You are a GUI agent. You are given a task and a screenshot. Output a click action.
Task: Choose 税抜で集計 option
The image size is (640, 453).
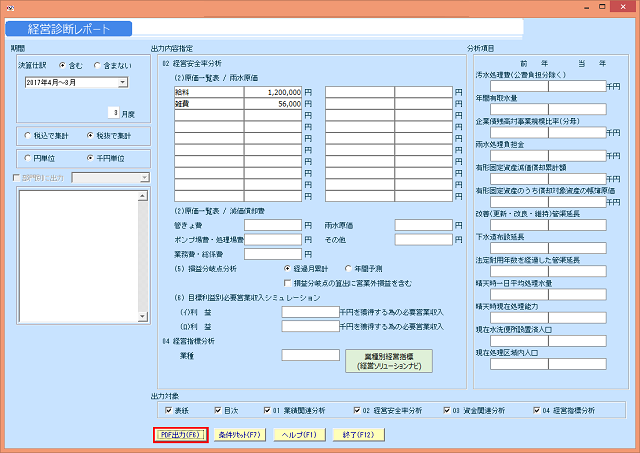[90, 135]
